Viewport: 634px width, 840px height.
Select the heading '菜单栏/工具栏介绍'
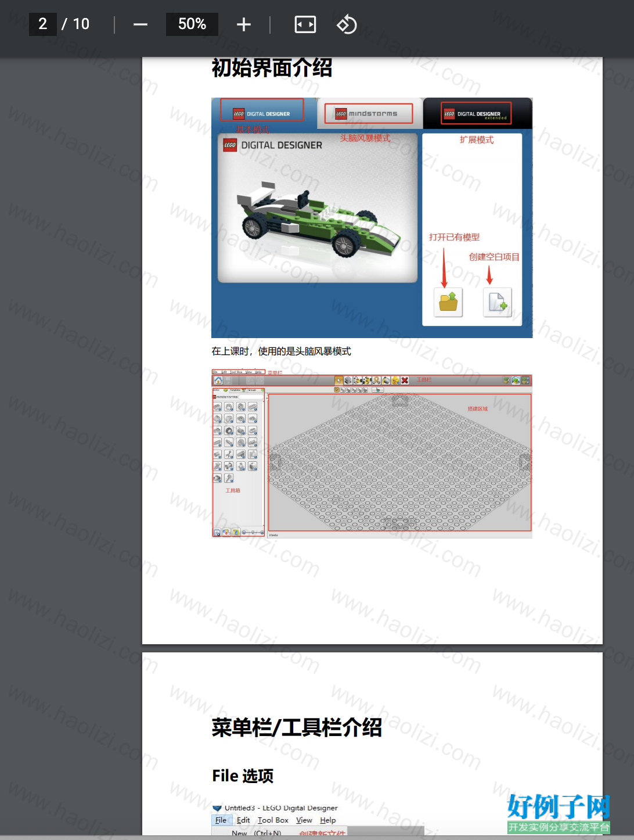[297, 727]
